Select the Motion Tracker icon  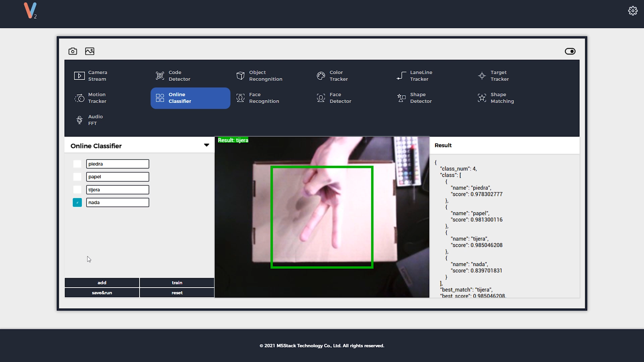79,98
